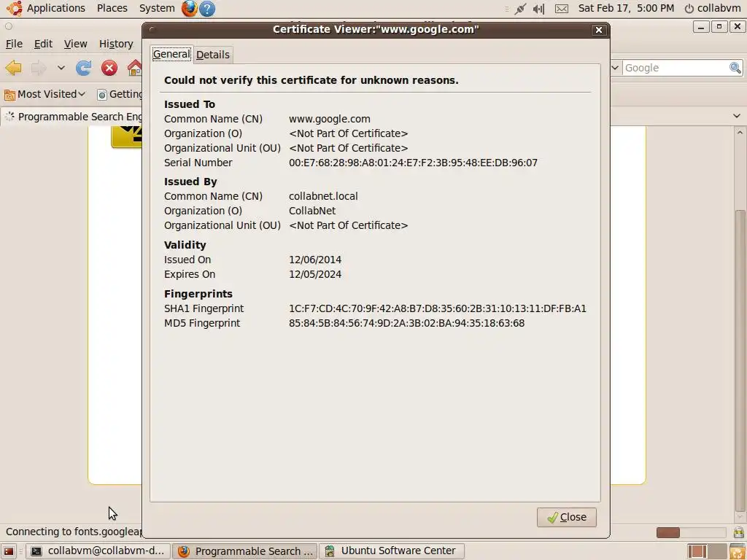Open the Getting Started bookmark
Viewport: 747px width, 560px height.
coord(120,94)
